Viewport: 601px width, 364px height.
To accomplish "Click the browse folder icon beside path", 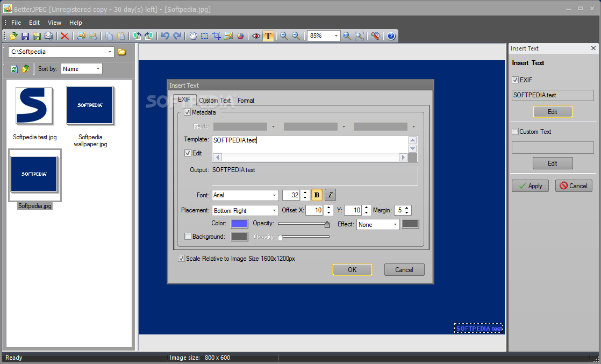I will (122, 52).
